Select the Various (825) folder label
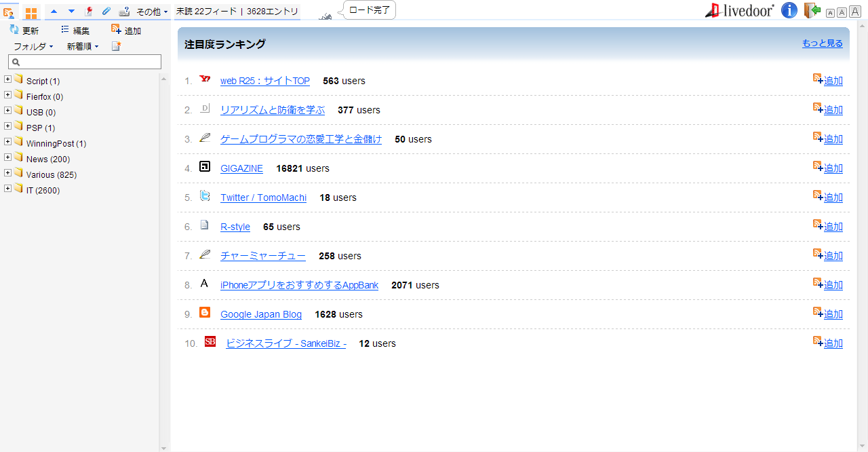Screen dimensions: 868x452 click(x=52, y=175)
